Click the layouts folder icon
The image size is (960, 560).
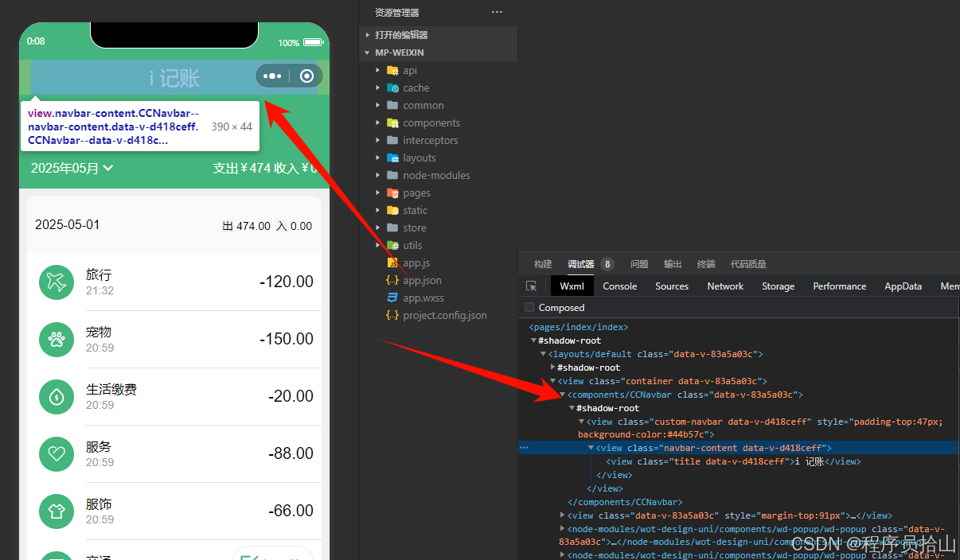coord(392,158)
